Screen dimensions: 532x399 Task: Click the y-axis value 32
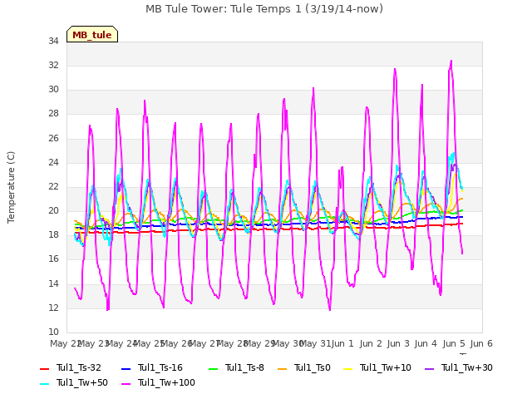(x=53, y=66)
